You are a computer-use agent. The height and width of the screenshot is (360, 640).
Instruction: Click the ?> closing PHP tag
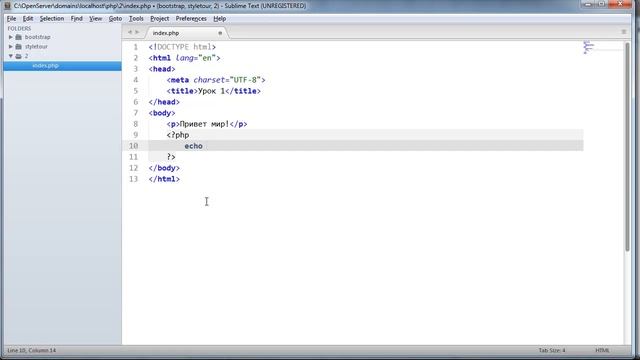pyautogui.click(x=171, y=157)
